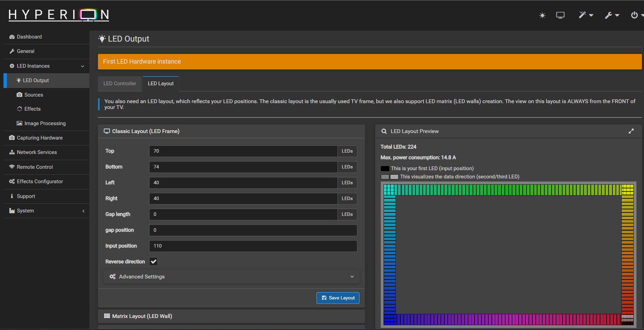Expand the LED Layout Preview fullscreen
The height and width of the screenshot is (330, 644).
pyautogui.click(x=631, y=131)
